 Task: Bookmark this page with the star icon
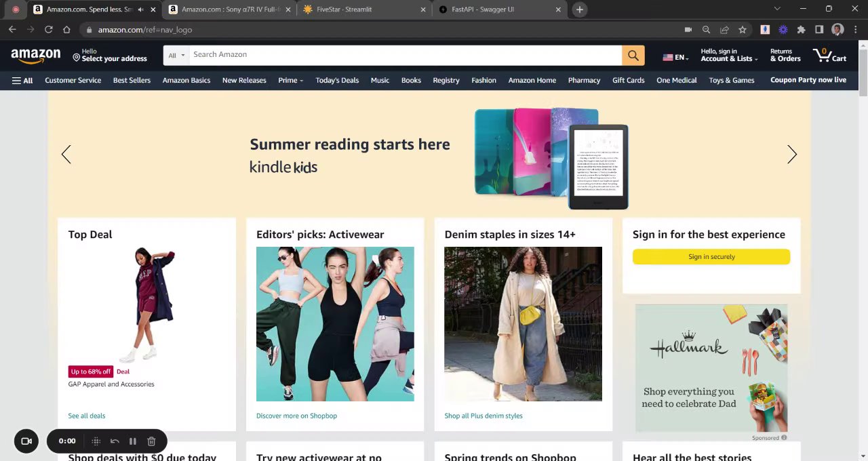tap(743, 30)
